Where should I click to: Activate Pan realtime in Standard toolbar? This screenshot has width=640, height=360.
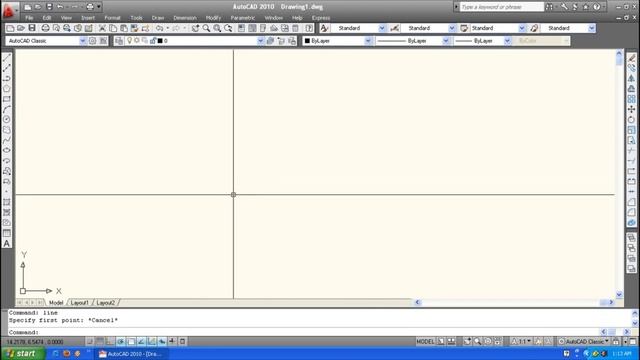pyautogui.click(x=195, y=28)
